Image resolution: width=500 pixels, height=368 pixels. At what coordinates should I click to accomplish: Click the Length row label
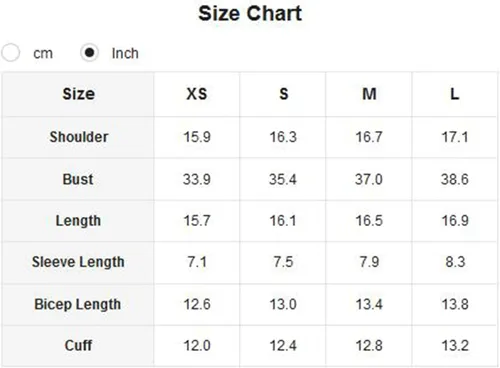tap(78, 221)
